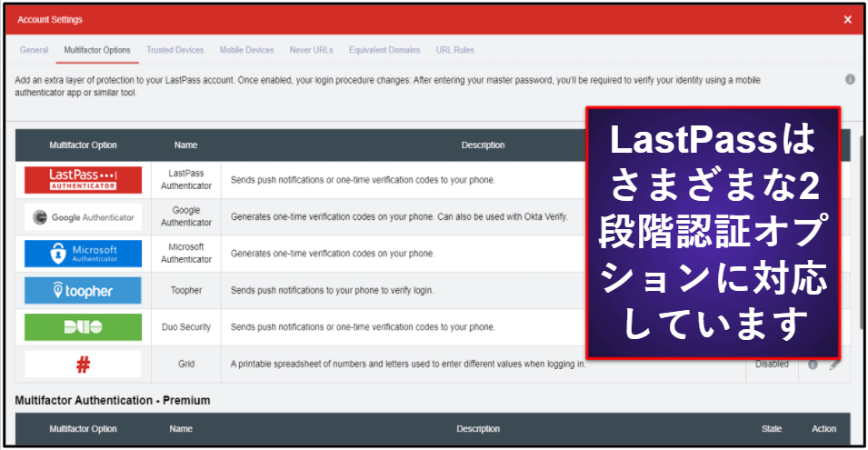Switch to the URL Rules tab
The width and height of the screenshot is (868, 450).
pos(454,50)
